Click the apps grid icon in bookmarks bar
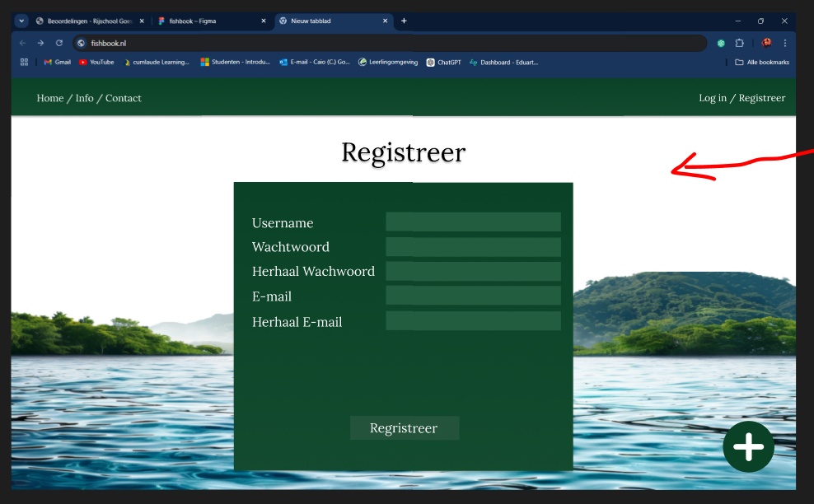This screenshot has width=814, height=504. [24, 62]
